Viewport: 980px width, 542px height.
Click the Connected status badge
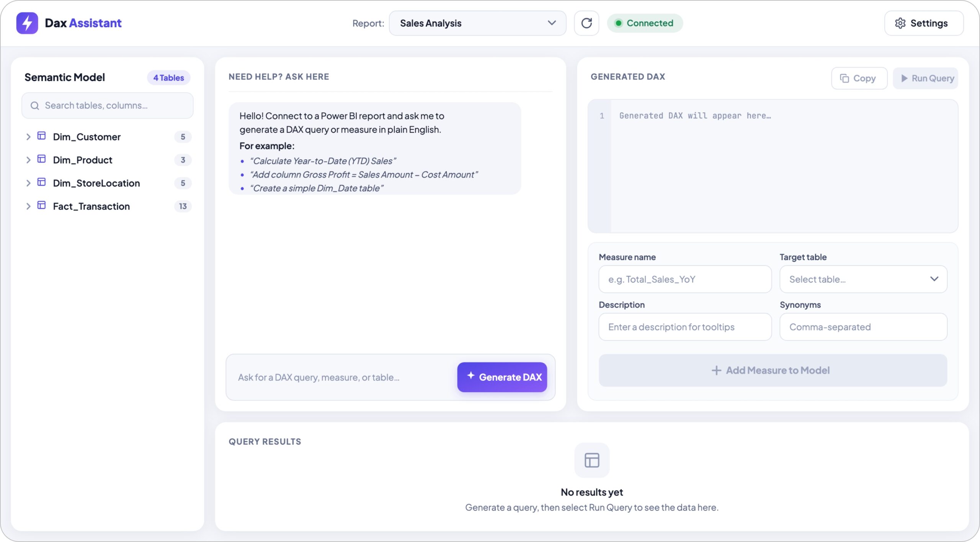[x=645, y=23]
